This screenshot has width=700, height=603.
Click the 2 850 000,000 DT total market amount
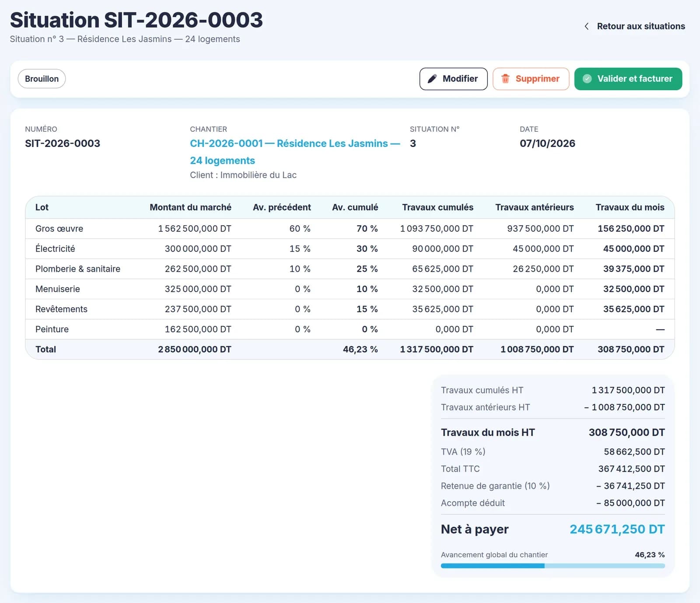pyautogui.click(x=195, y=349)
